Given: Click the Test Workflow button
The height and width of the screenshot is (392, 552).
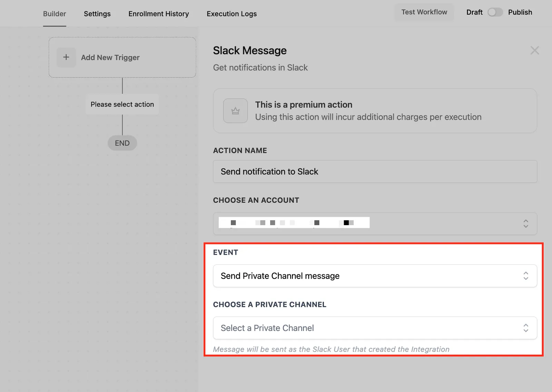Looking at the screenshot, I should tap(424, 12).
